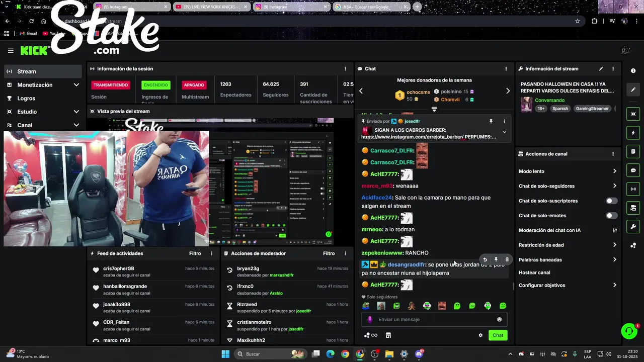Click the lightning bolt icon in right toolbar
This screenshot has height=362, width=644.
(x=633, y=133)
